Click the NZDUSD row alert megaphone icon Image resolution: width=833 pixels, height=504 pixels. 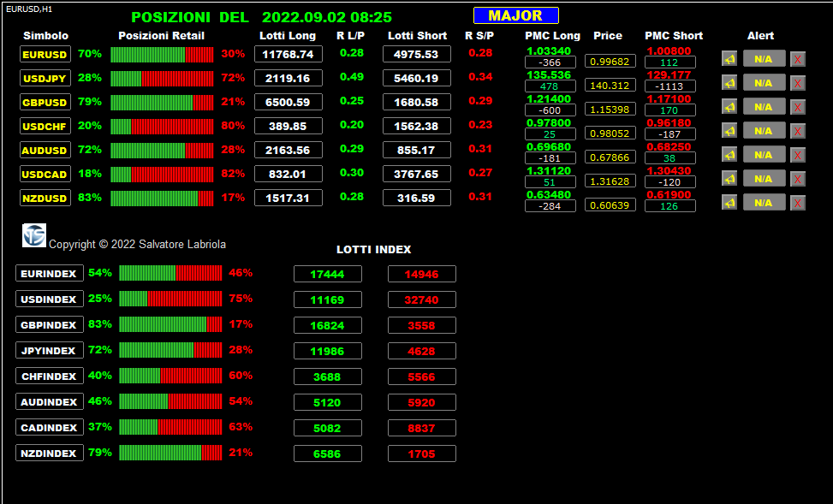pos(729,202)
